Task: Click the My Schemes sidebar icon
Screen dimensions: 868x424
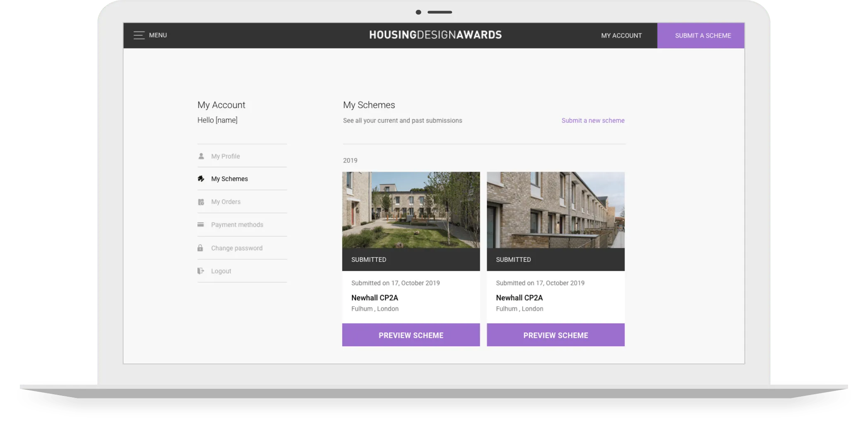Action: pos(201,179)
